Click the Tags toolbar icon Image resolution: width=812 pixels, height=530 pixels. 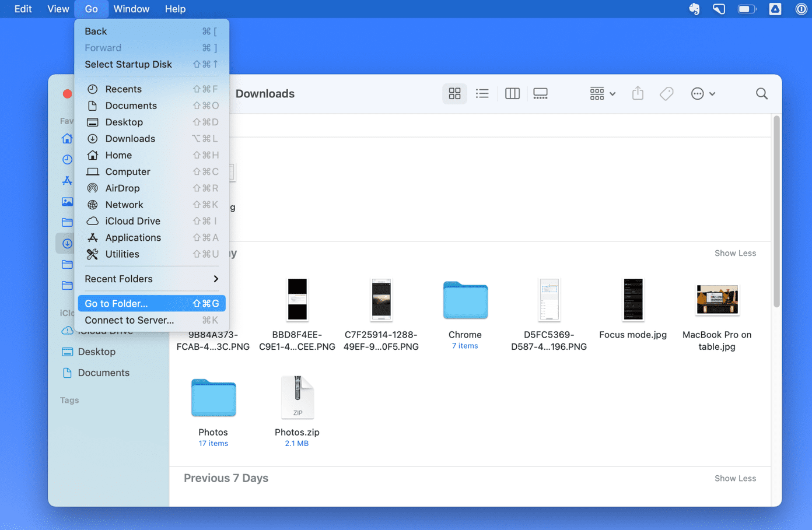point(667,93)
